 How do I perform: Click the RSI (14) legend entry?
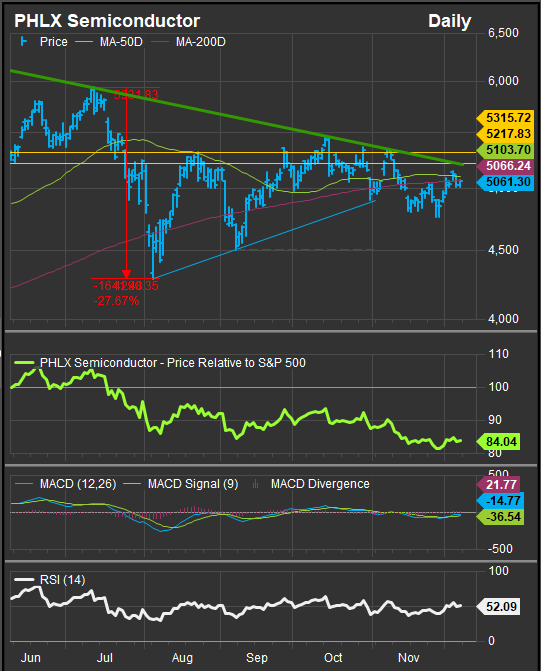(x=50, y=580)
